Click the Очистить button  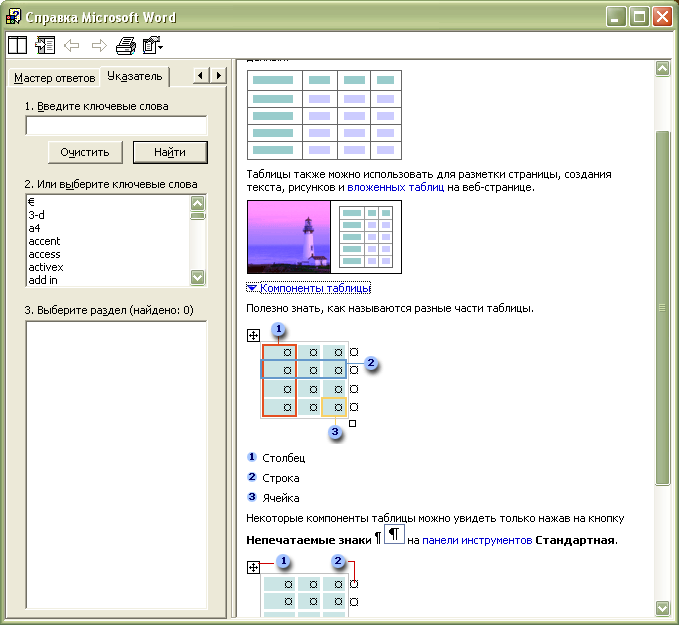coord(85,152)
